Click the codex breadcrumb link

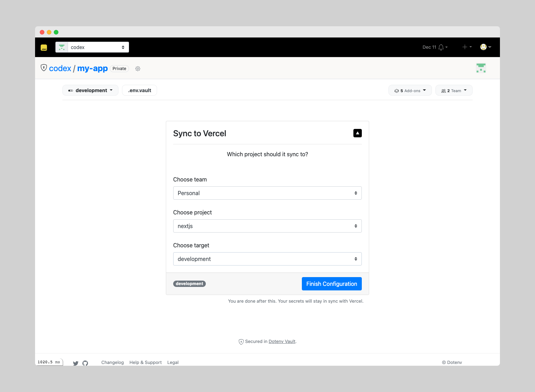(x=60, y=68)
